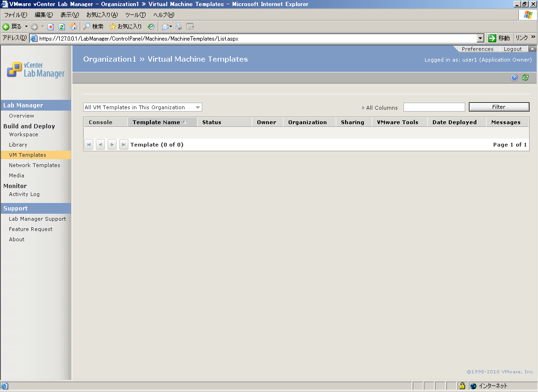This screenshot has width=538, height=392.
Task: Open All VM Templates in This Organization dropdown
Action: pos(142,107)
